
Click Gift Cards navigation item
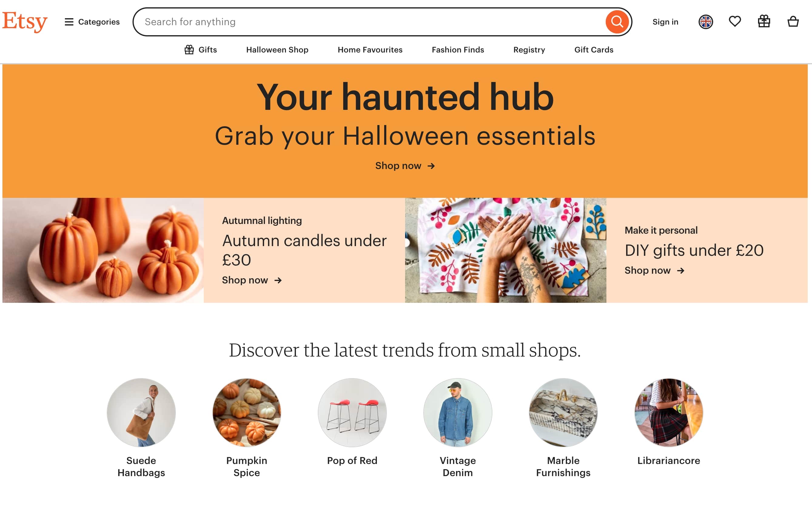(594, 49)
